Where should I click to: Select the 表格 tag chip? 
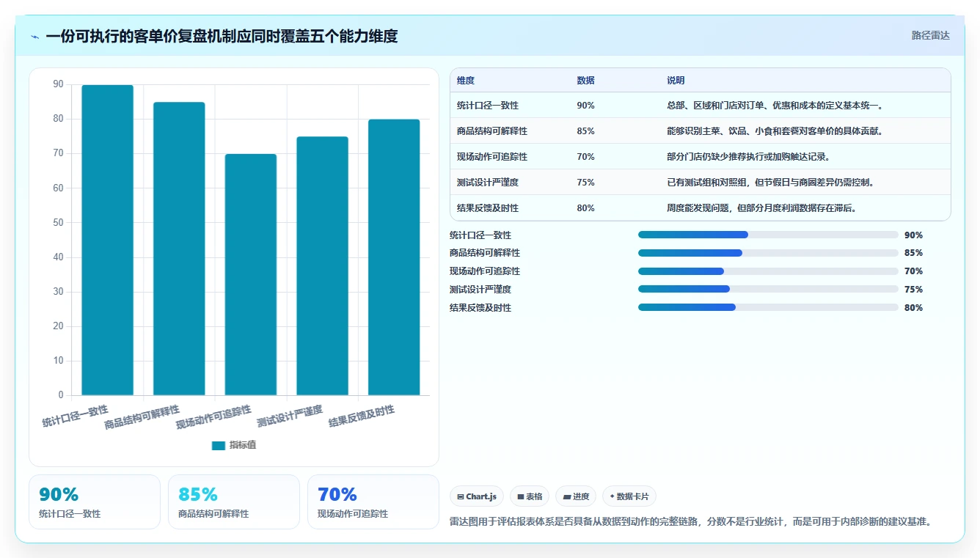pos(530,496)
